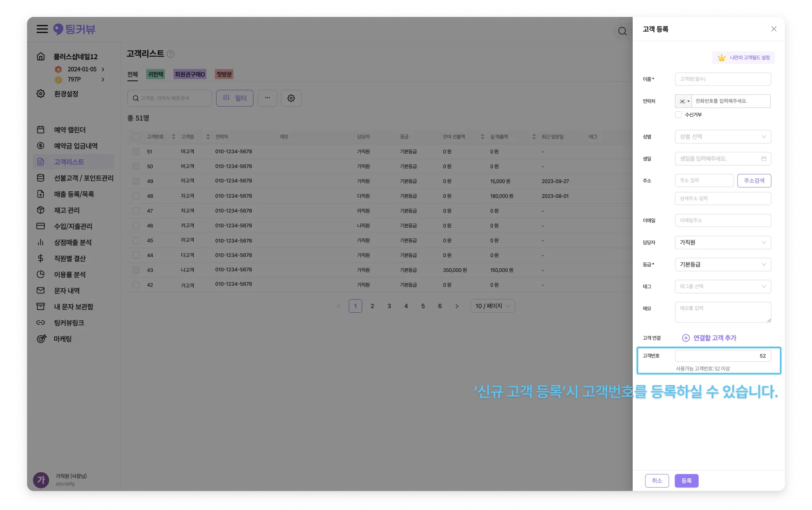Check the 수신거부 checkbox
Viewport: 812px width, 510px height.
point(678,115)
